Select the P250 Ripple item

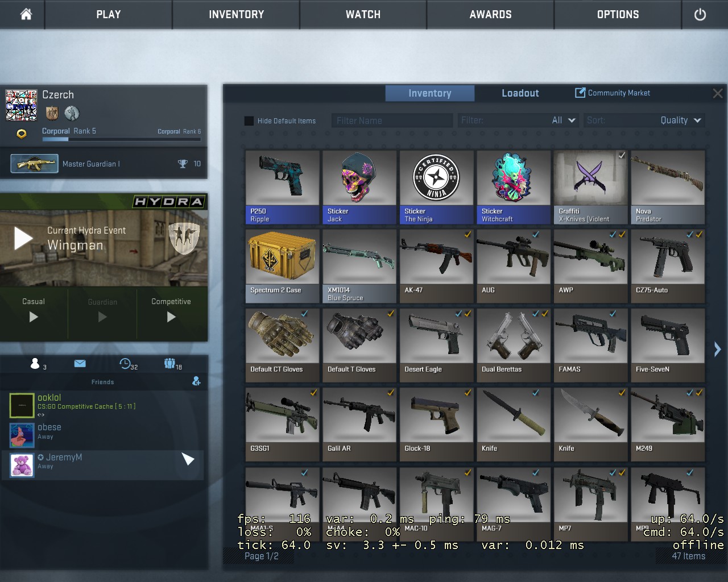coord(283,187)
